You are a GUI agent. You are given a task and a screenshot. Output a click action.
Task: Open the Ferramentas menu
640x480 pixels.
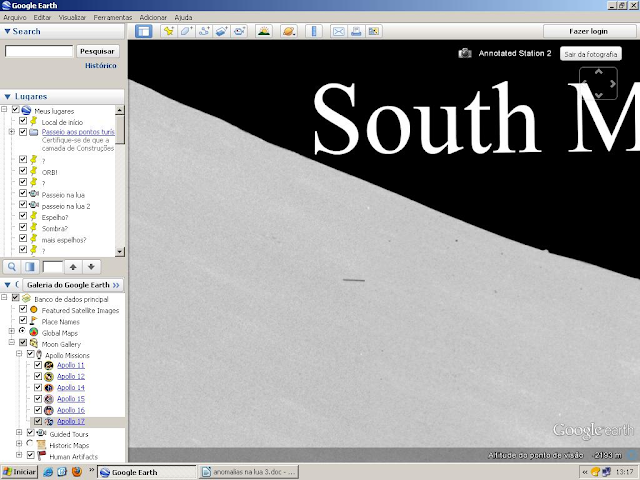[x=113, y=18]
